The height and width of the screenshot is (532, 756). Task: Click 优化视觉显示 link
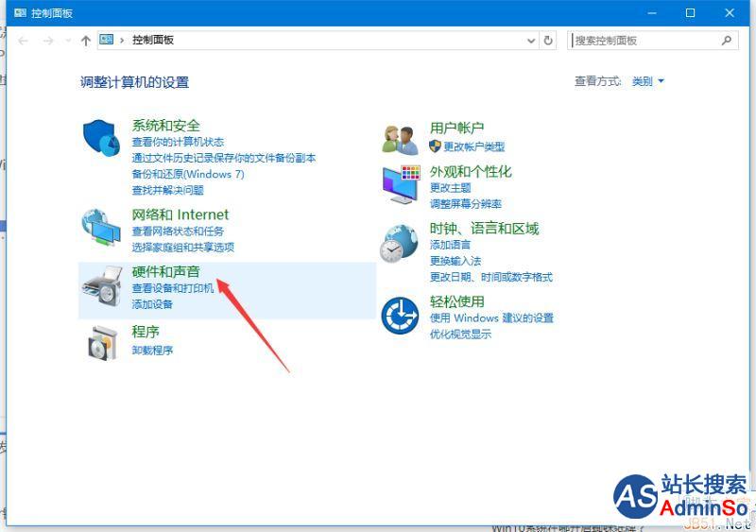tap(460, 334)
